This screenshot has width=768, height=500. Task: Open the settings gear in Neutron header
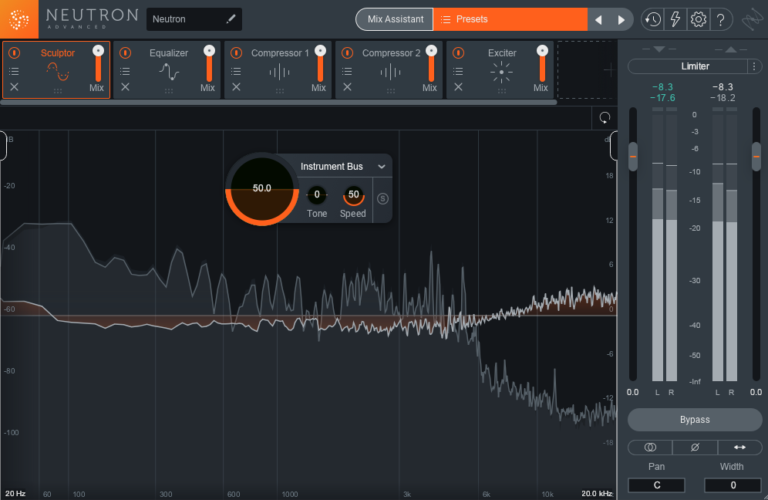(698, 19)
